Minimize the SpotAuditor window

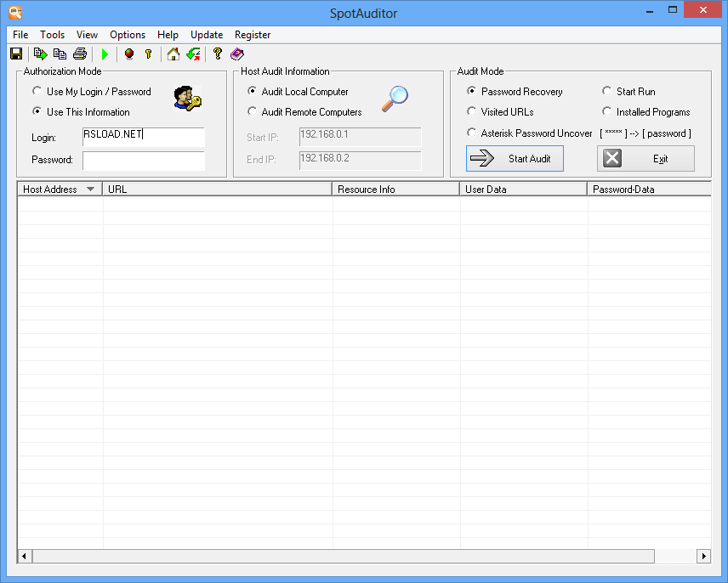point(650,10)
